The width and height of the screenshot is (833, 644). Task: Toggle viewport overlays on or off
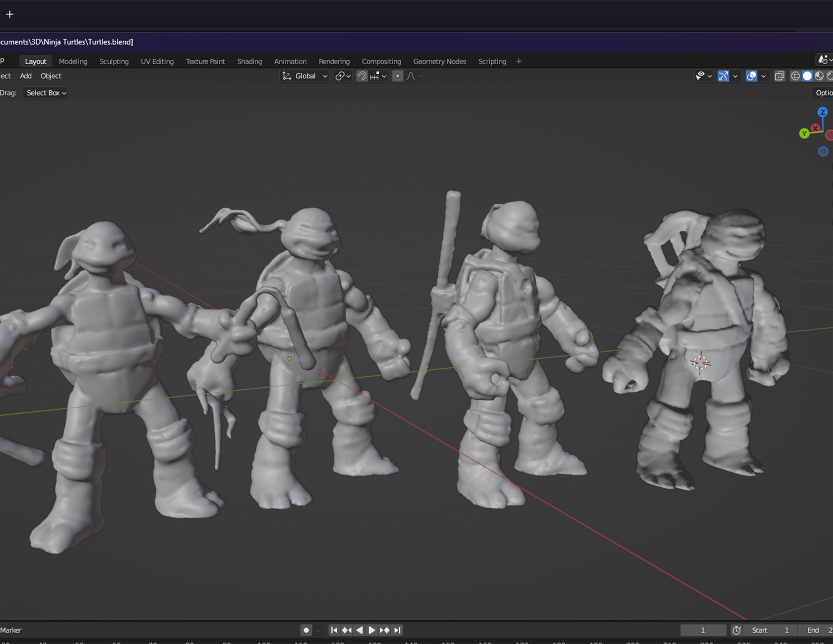(x=751, y=76)
